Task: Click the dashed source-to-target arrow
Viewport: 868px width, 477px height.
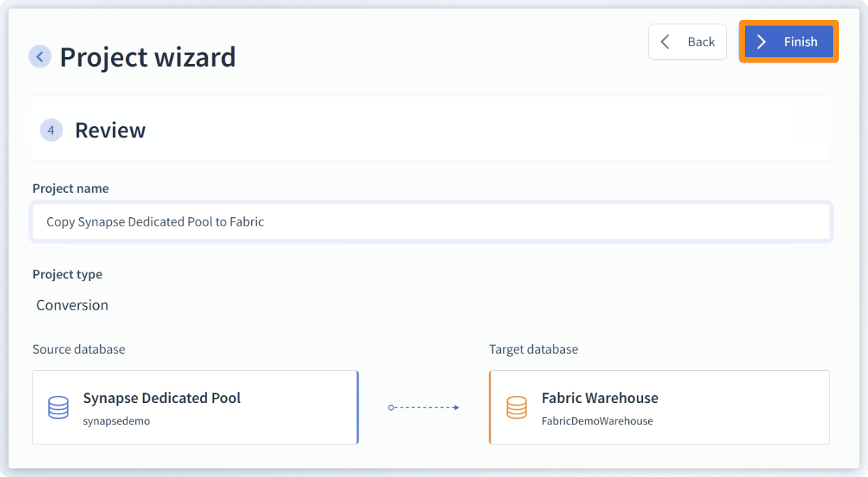Action: click(423, 407)
